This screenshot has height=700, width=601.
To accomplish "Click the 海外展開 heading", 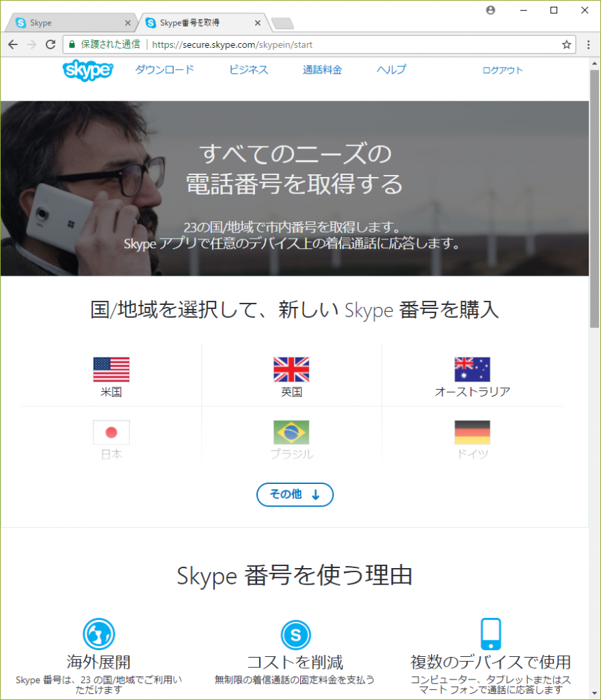I will click(x=98, y=662).
